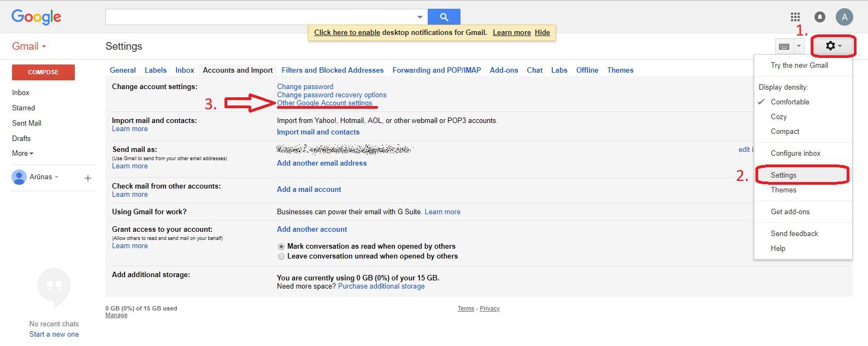Viewport: 868px width, 346px height.
Task: Click the COMPOSE button
Action: (x=43, y=72)
